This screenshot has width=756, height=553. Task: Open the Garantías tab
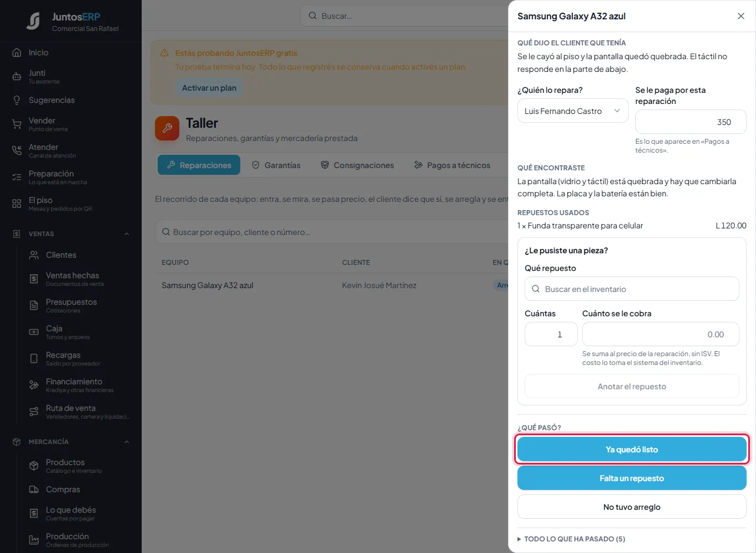(276, 165)
